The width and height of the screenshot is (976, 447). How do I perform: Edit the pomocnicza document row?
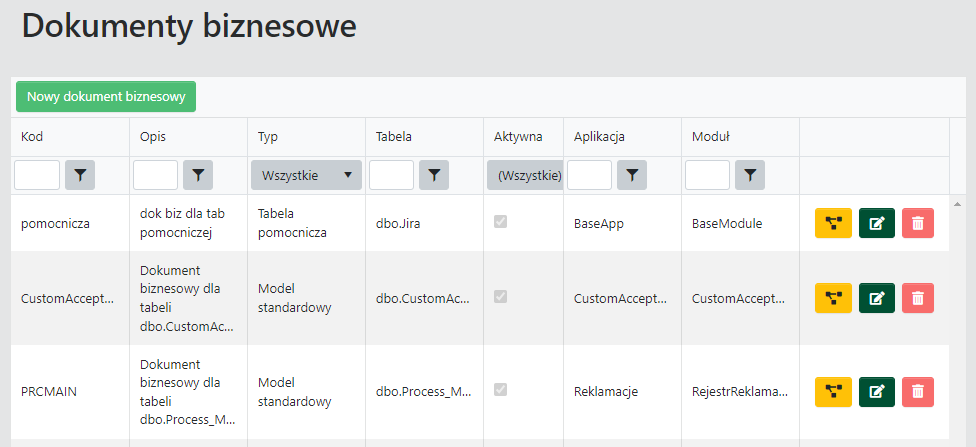(876, 224)
